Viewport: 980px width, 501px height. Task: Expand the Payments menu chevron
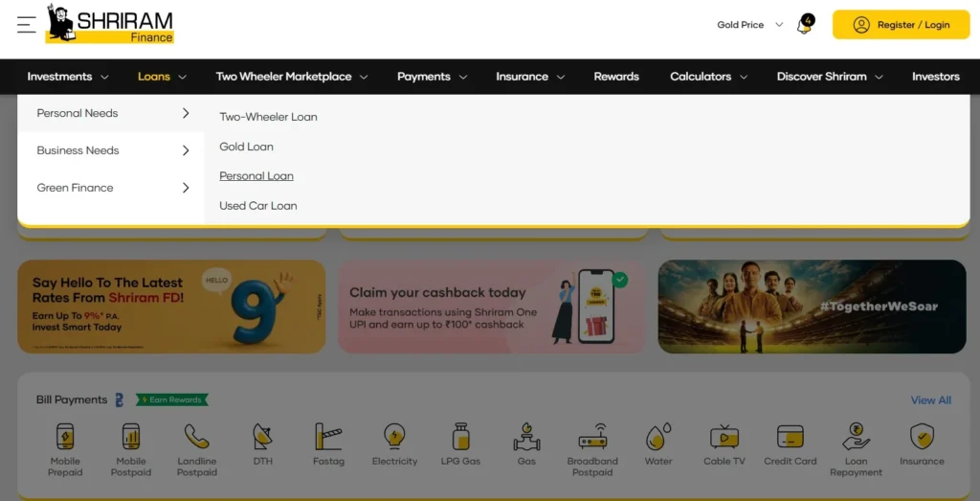coord(463,77)
